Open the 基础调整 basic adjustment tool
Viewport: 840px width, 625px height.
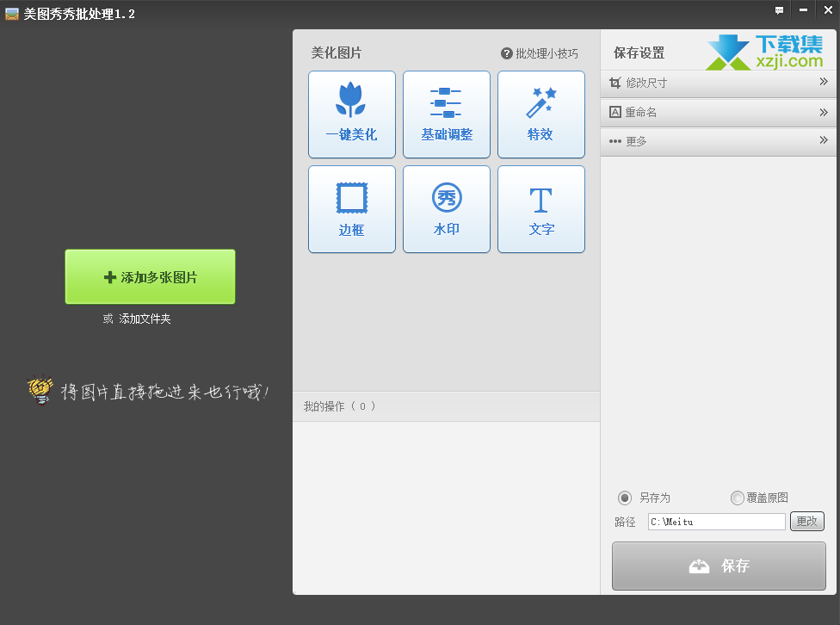(x=446, y=114)
